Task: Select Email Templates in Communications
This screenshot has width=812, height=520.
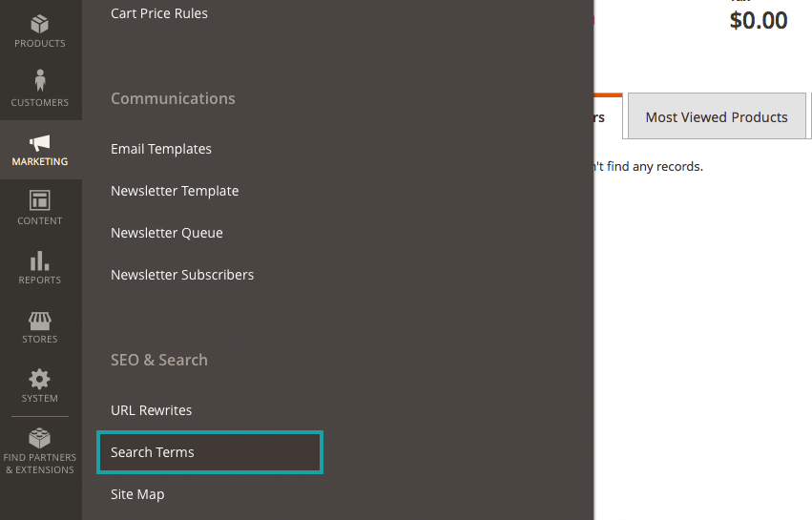Action: [161, 149]
